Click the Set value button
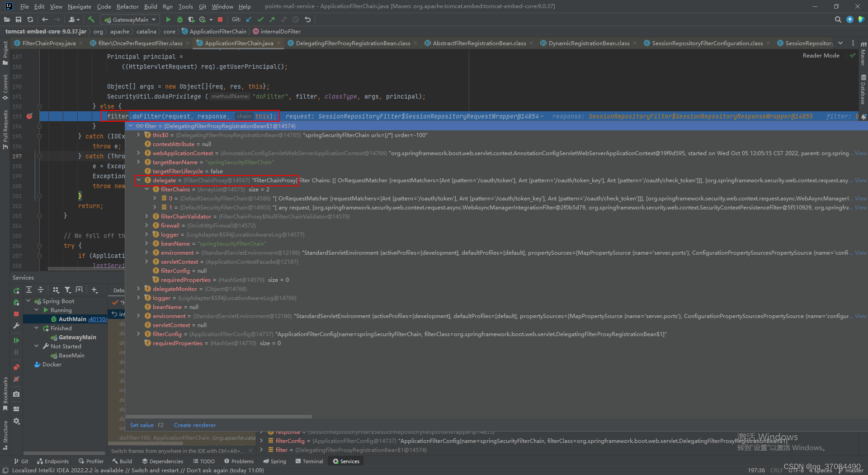The width and height of the screenshot is (868, 475). pos(141,425)
